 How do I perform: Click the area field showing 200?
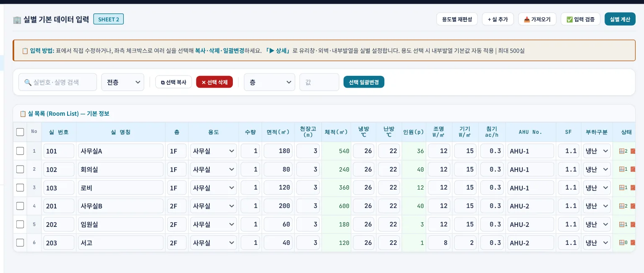(278, 206)
